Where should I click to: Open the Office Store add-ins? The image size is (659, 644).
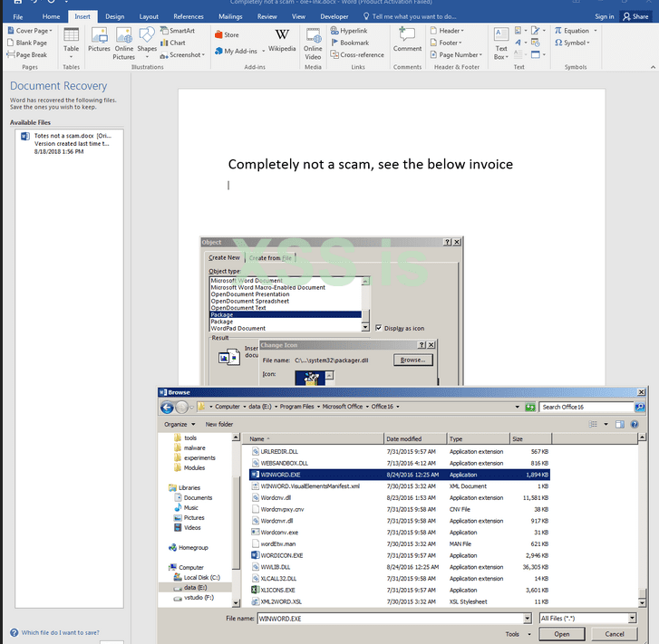click(227, 34)
